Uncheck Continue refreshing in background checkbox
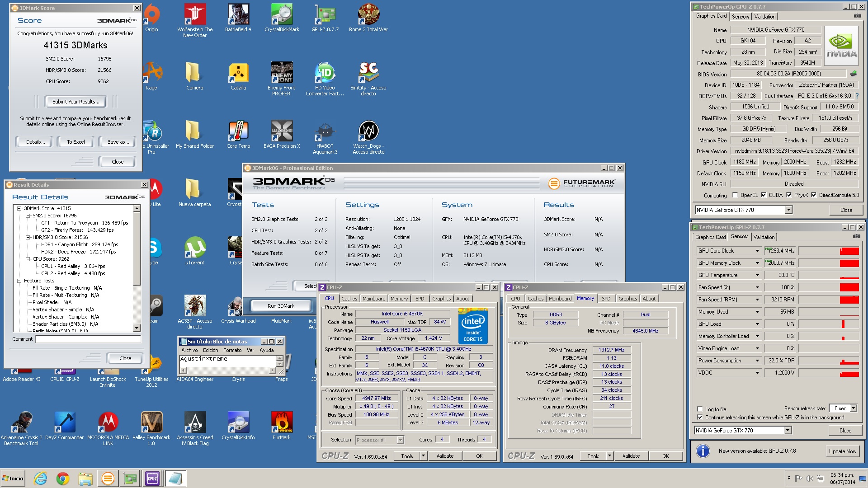Screen dimensions: 868x488 pos(700,418)
